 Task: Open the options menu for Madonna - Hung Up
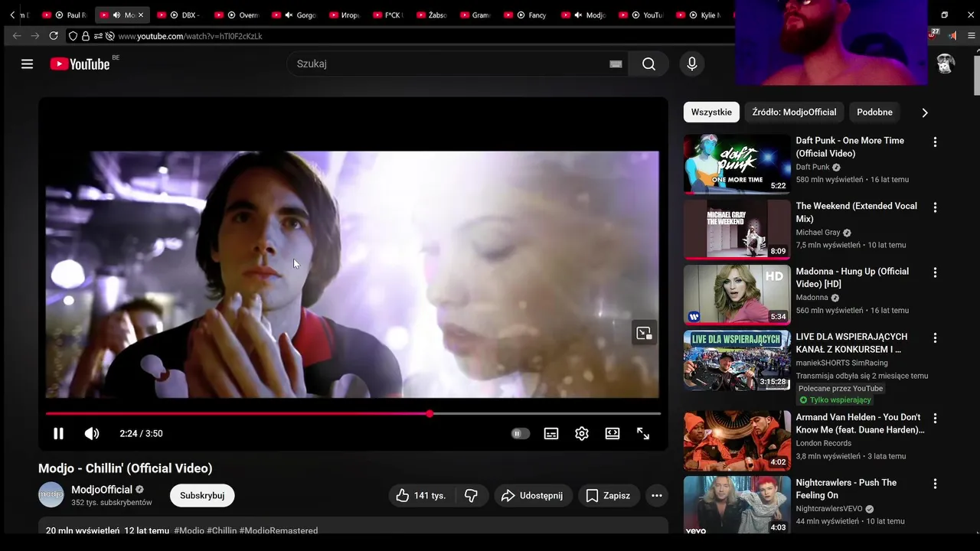click(935, 273)
